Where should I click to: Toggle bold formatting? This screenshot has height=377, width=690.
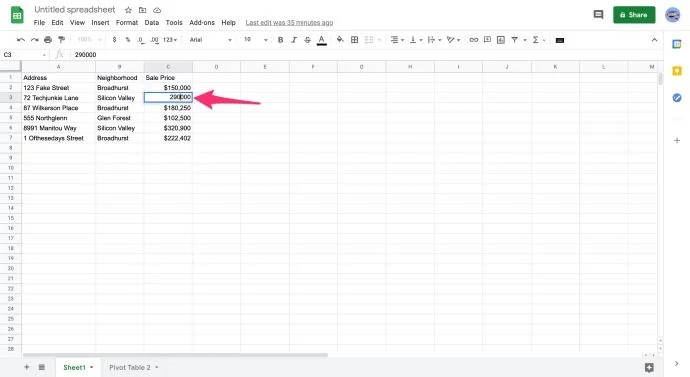coord(280,40)
